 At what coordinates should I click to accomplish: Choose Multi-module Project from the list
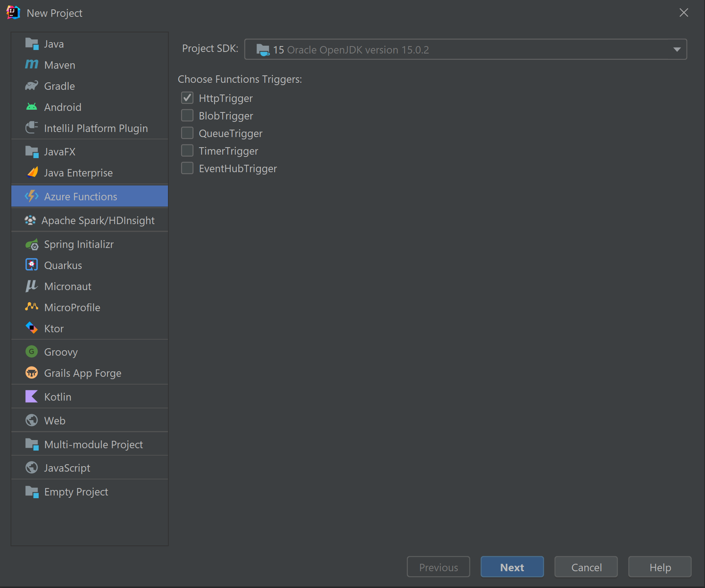pyautogui.click(x=90, y=444)
